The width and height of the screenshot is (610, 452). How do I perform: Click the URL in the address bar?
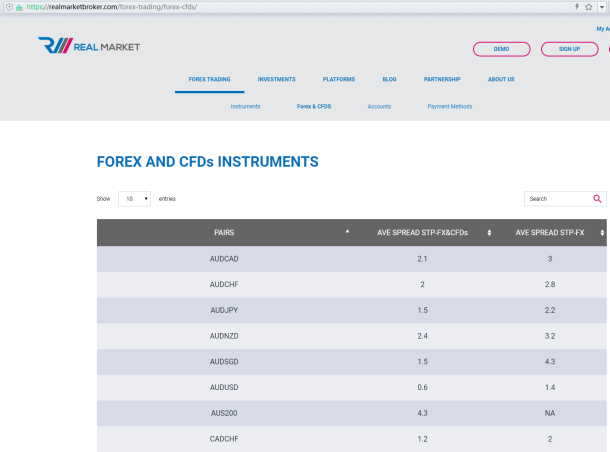[x=112, y=7]
